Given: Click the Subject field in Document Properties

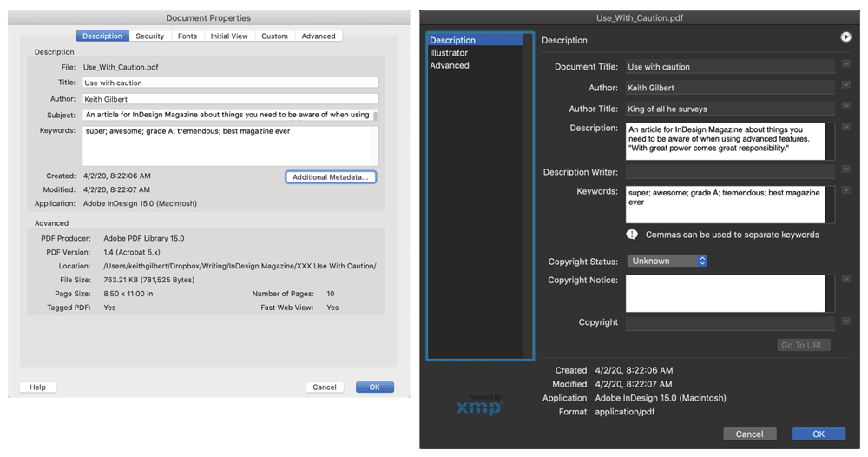Looking at the screenshot, I should tap(230, 115).
